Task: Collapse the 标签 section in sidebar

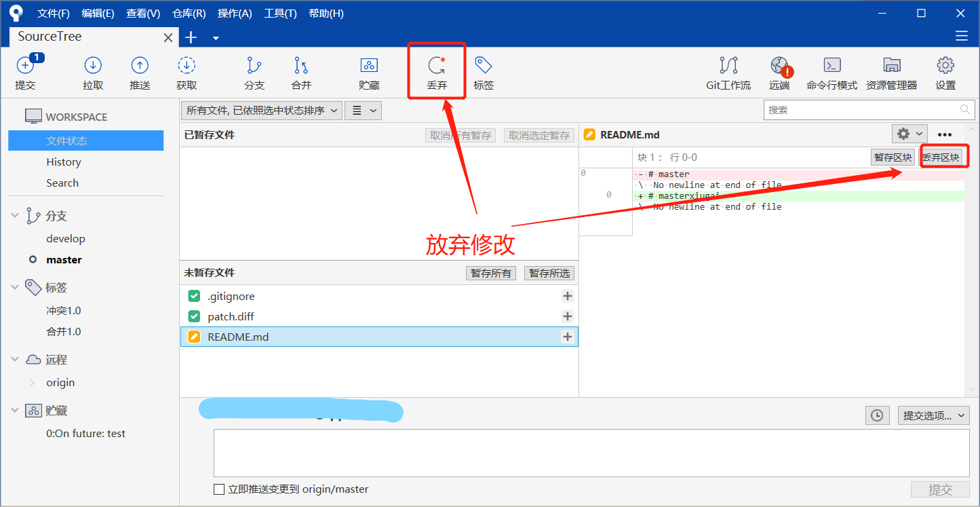Action: pyautogui.click(x=15, y=287)
